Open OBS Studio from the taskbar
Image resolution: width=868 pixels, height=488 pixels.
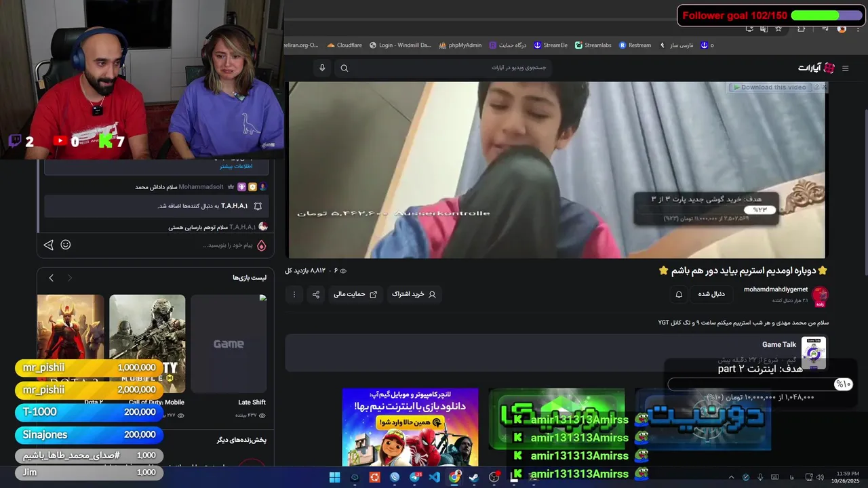[x=494, y=477]
